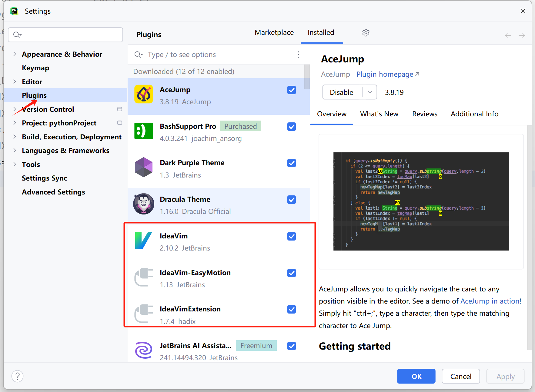
Task: Click the Downloaded (12 of 12 enabled) header
Action: [x=184, y=71]
